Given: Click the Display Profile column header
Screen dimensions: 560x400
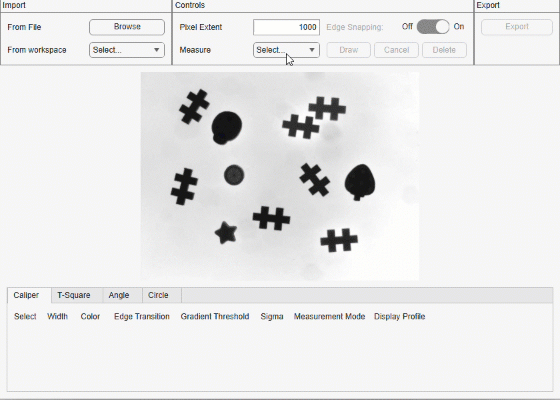Looking at the screenshot, I should (400, 316).
